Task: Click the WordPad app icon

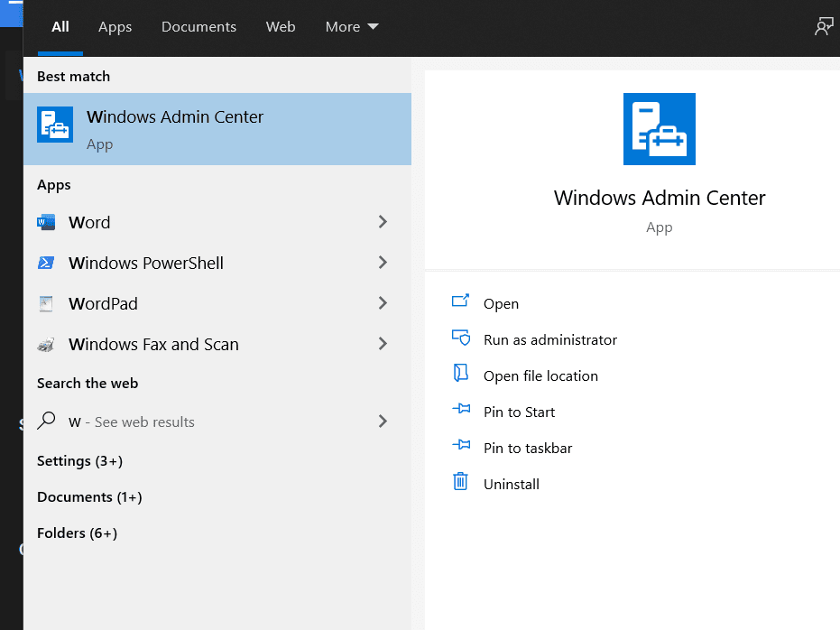Action: 46,303
